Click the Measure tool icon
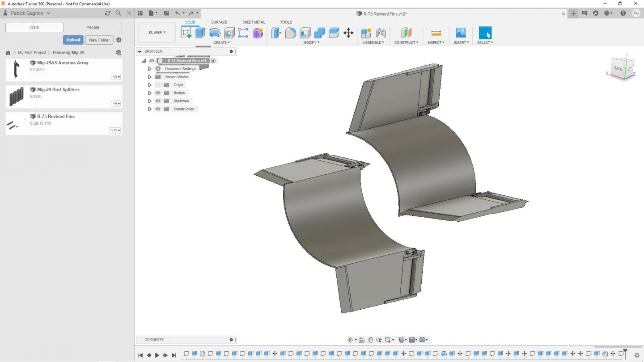Viewport: 644px width, 362px height. (436, 33)
